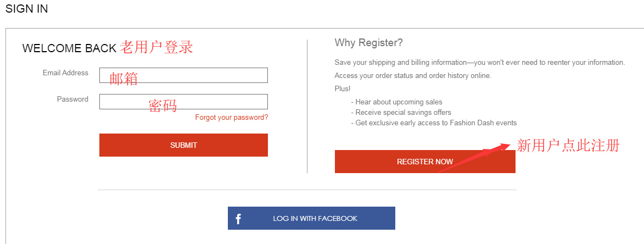Click the "SIGN IN" page heading
The image size is (644, 244).
coord(26,9)
